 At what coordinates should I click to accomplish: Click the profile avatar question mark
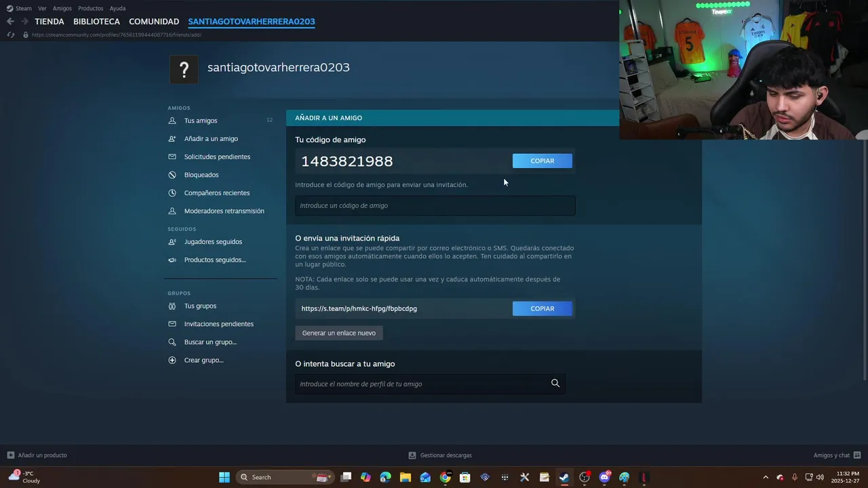click(184, 69)
